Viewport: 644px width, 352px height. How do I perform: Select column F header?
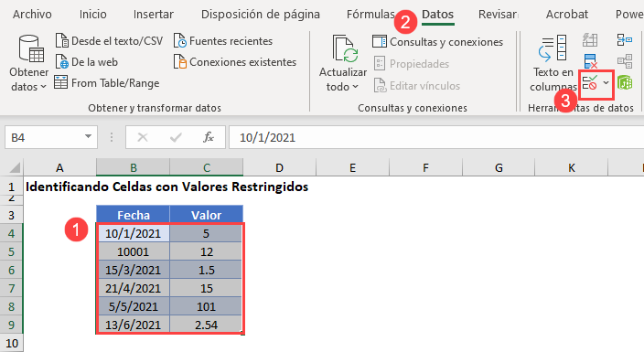[425, 167]
